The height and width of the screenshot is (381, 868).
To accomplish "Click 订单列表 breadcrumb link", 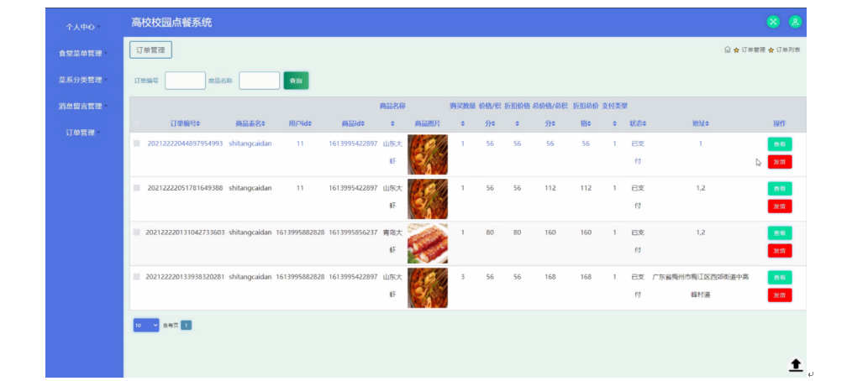I will coord(788,50).
